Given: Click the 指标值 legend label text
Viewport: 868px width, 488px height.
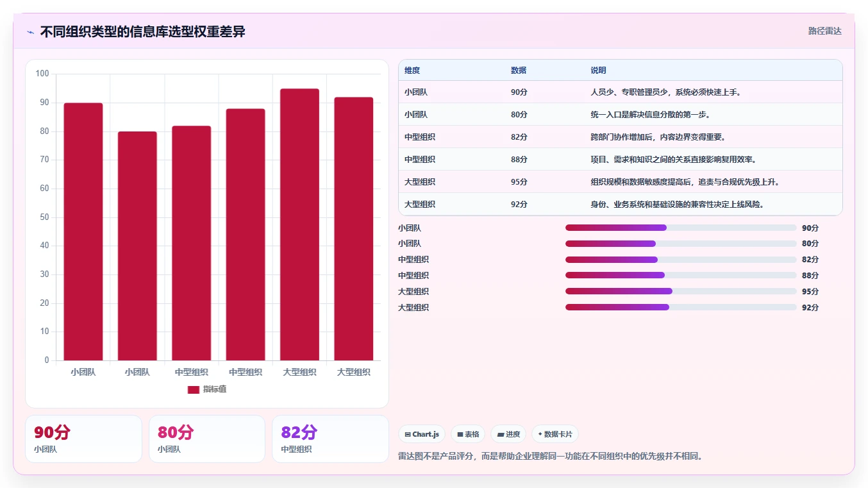Looking at the screenshot, I should 215,390.
